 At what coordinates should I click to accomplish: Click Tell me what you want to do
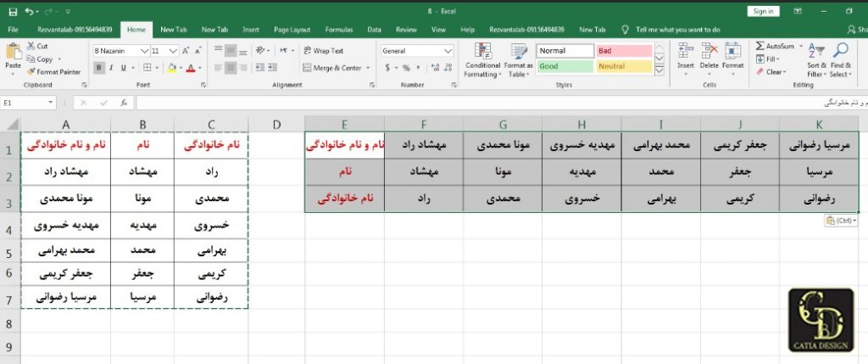[677, 30]
